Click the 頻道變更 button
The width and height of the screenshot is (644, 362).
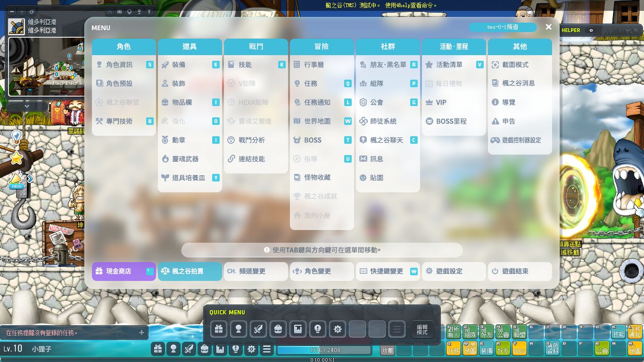(x=256, y=271)
